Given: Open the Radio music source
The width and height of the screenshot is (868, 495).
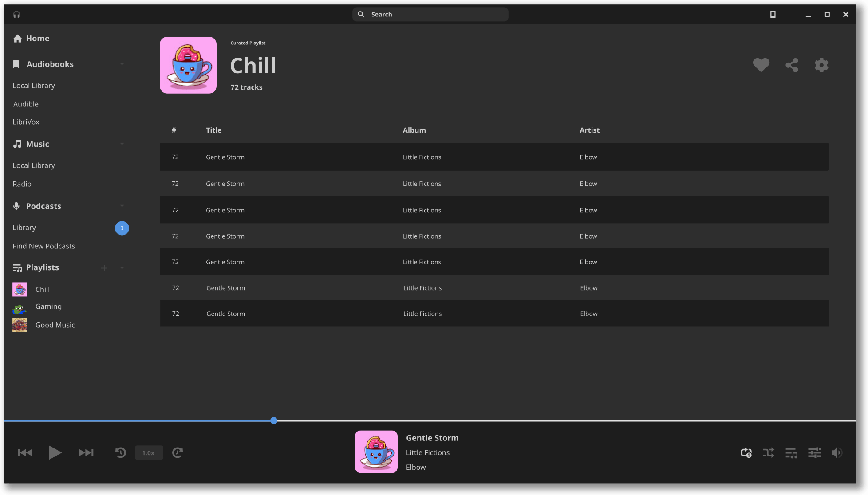Looking at the screenshot, I should [22, 184].
